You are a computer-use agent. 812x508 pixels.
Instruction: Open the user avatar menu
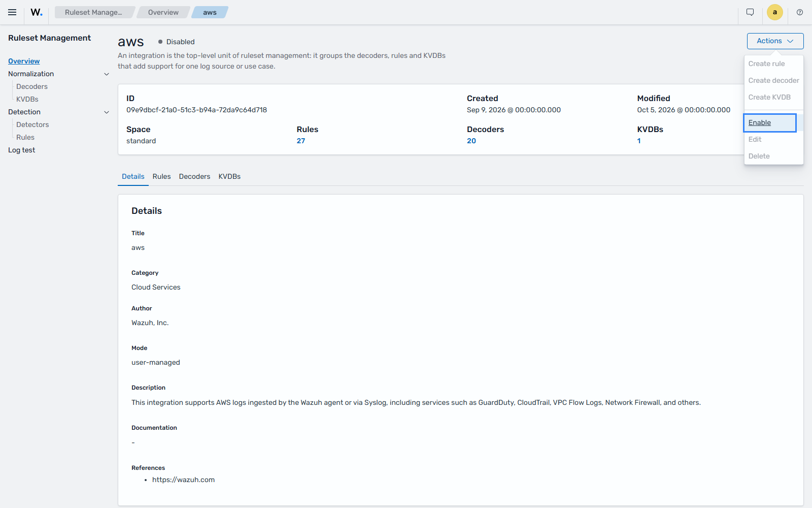point(775,12)
